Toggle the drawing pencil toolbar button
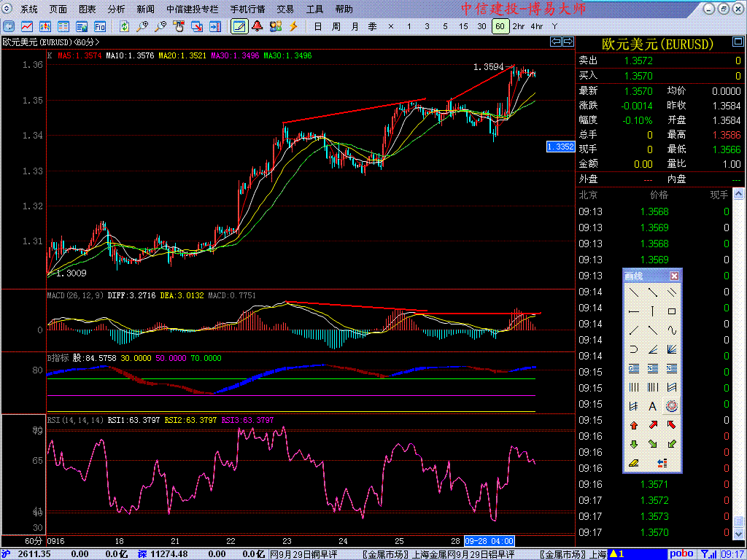 (x=239, y=26)
